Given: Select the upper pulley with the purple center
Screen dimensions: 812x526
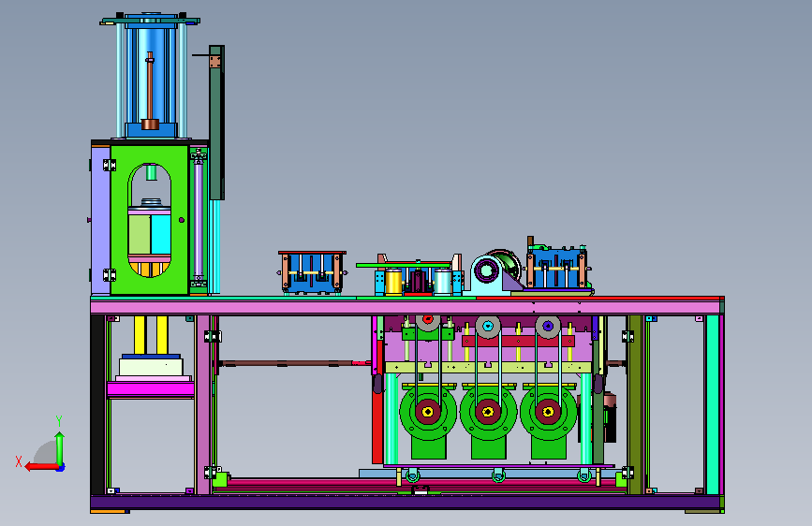Looking at the screenshot, I should pos(548,328).
